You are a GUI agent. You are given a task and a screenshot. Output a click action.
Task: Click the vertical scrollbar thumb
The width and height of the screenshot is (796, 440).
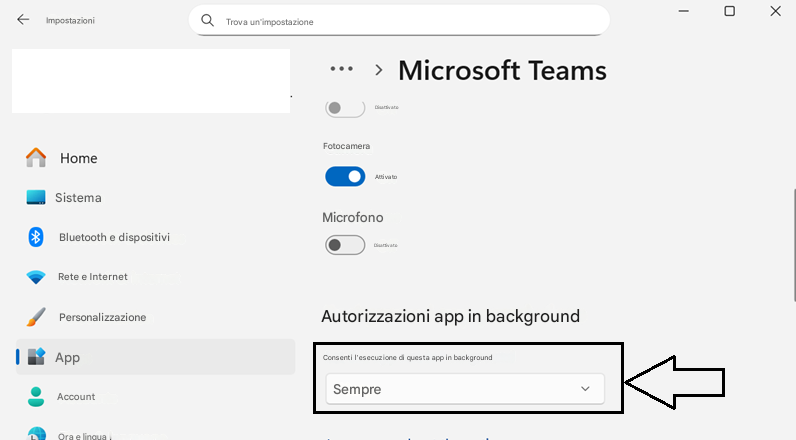click(793, 246)
